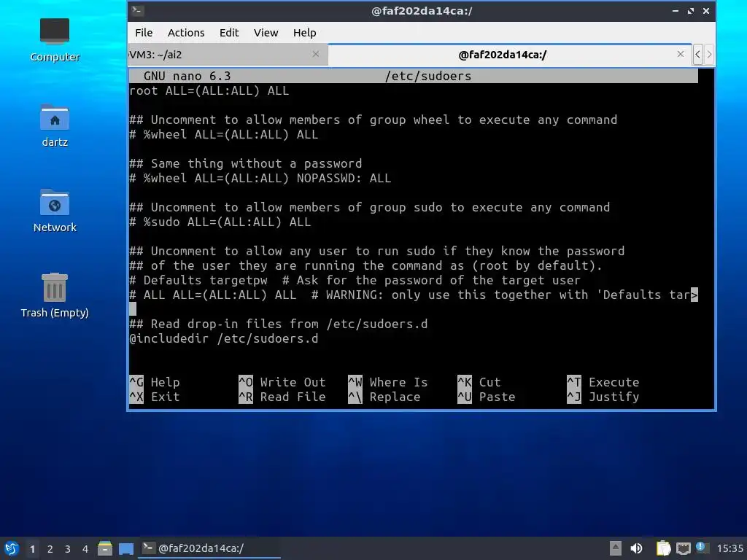Click the ^X Exit shortcut label
Screen dimensions: 747x560
pos(155,397)
